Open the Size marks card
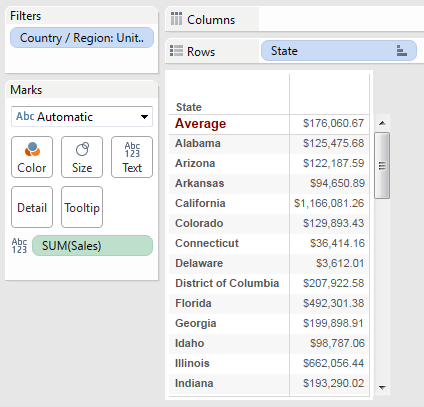This screenshot has width=424, height=407. 82,157
